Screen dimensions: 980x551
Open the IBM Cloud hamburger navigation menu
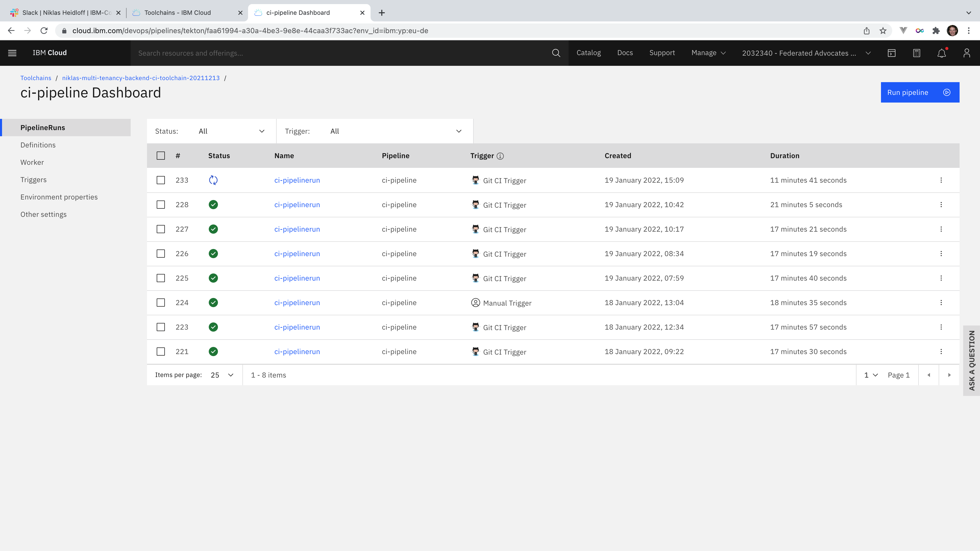pyautogui.click(x=12, y=53)
